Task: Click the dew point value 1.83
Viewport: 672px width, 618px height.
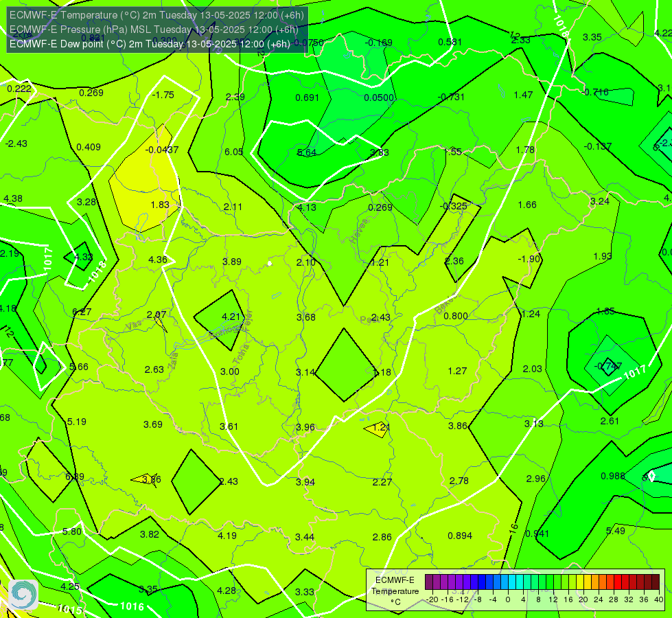Action: coord(160,205)
